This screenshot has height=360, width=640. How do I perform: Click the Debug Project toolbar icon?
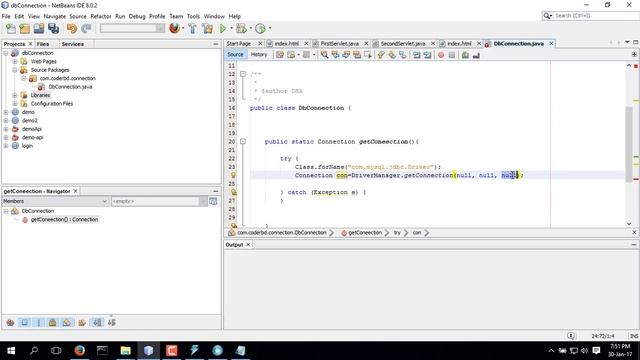point(241,29)
